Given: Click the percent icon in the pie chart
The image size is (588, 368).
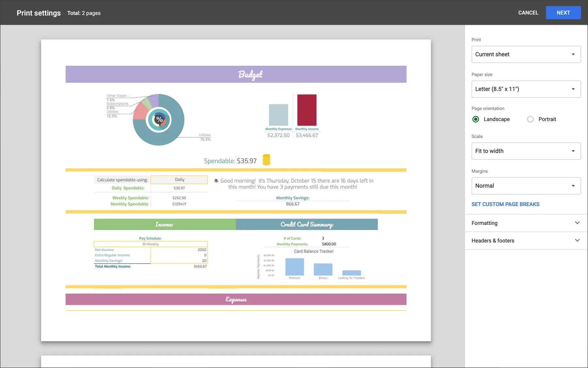Looking at the screenshot, I should pos(159,120).
